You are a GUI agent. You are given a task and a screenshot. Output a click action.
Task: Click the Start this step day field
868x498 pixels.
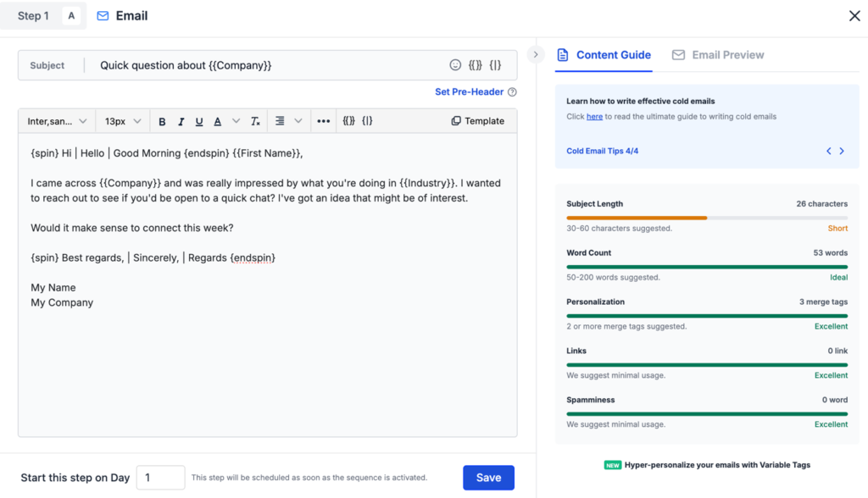160,477
